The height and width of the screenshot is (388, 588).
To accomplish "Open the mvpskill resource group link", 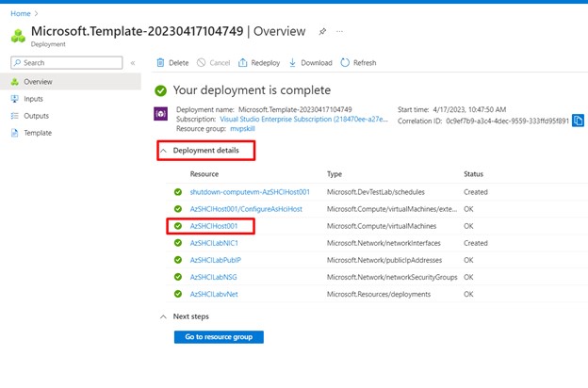I will (242, 129).
